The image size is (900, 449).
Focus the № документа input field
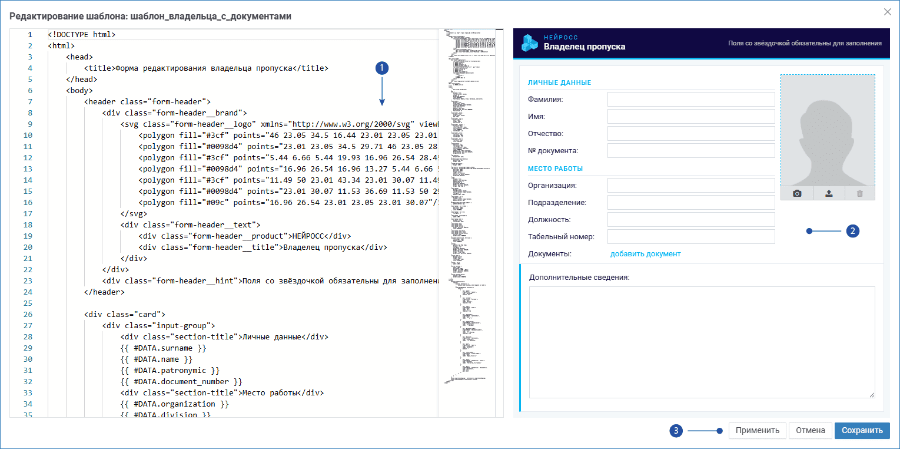[690, 150]
